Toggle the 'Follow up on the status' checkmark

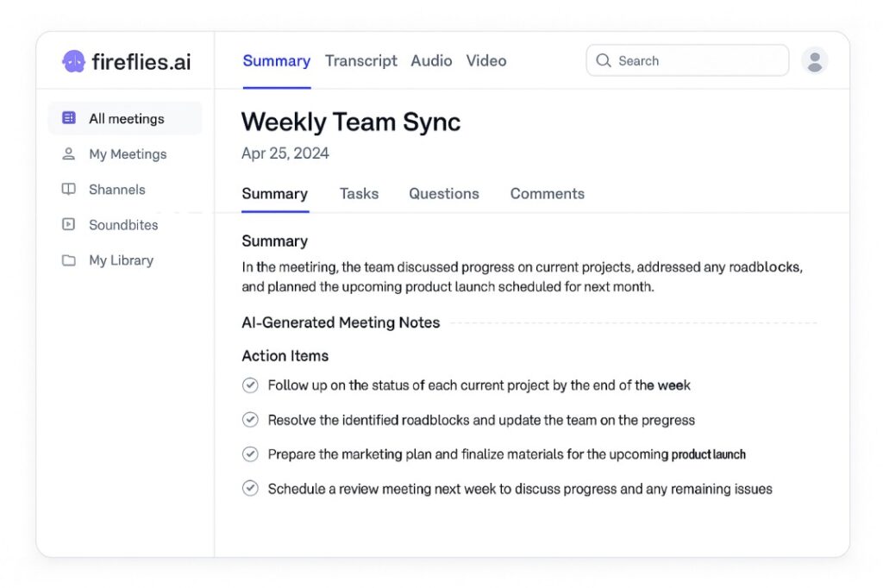(250, 385)
